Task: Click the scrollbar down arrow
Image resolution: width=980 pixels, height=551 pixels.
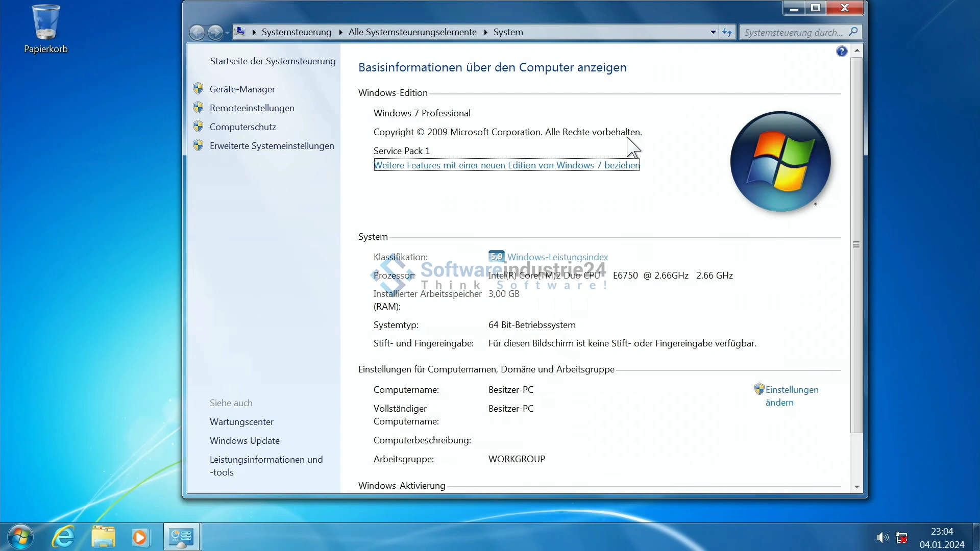Action: click(857, 487)
